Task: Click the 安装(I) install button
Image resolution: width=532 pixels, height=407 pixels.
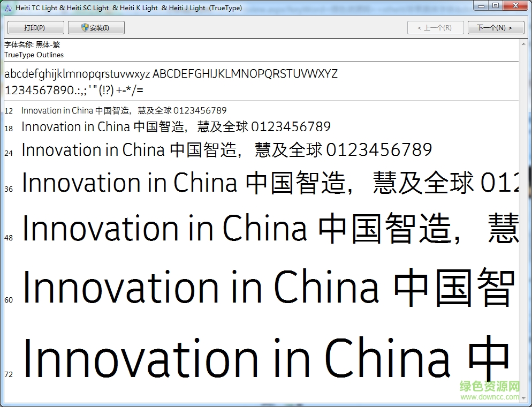Action: click(96, 27)
